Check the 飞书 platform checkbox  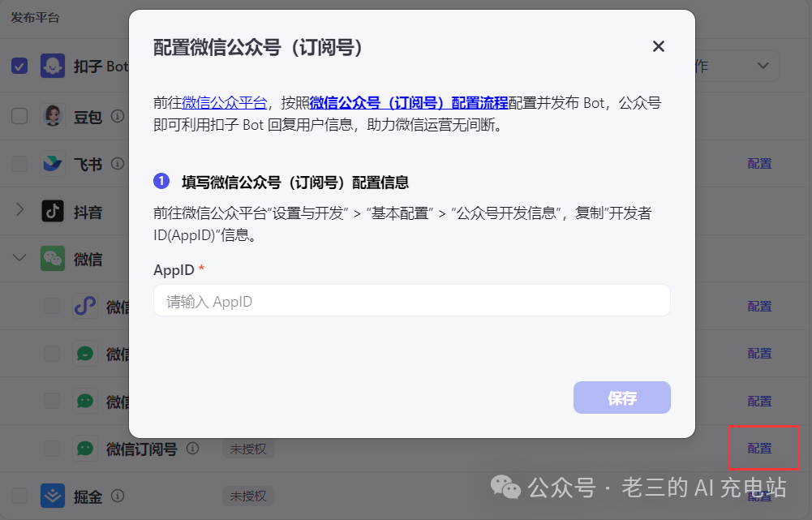(x=19, y=164)
